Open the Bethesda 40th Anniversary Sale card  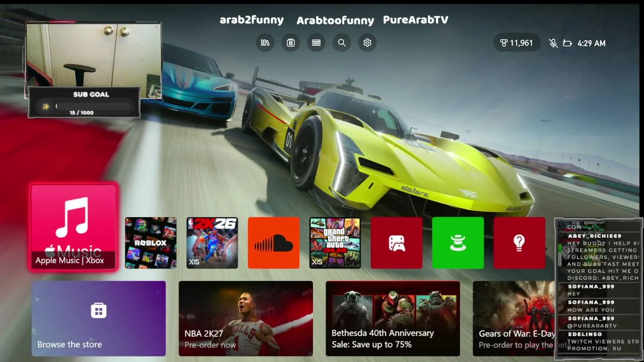393,319
